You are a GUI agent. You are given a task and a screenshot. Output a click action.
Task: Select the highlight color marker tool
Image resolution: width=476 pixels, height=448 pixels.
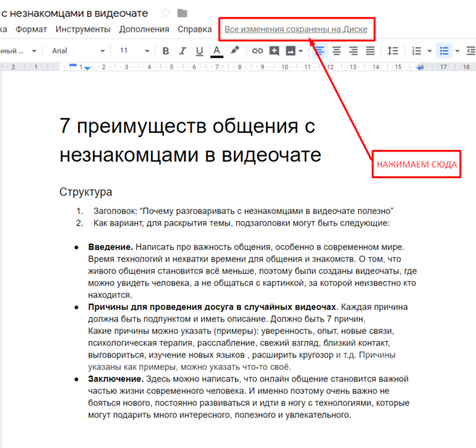[235, 51]
